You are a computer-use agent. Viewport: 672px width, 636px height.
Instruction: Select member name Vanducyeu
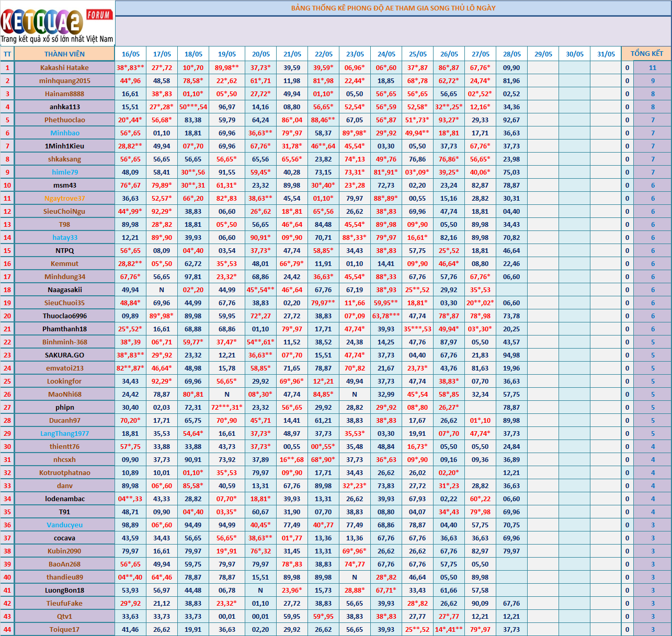64,525
